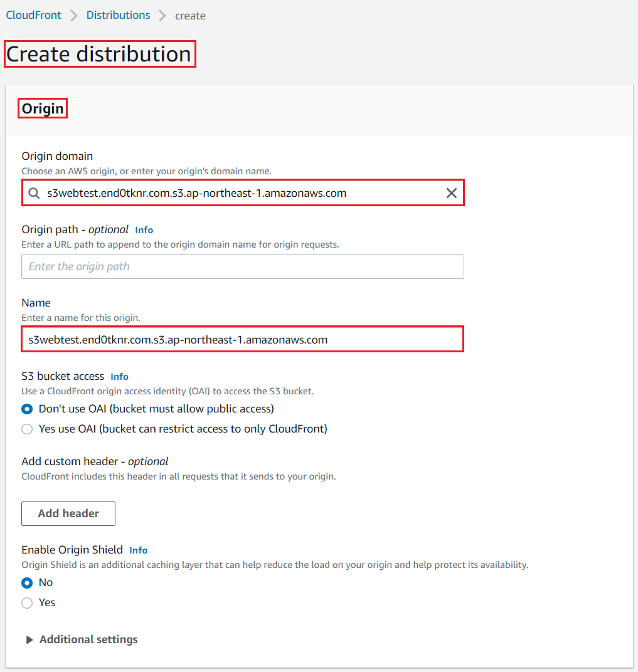Click the Add header button
Image resolution: width=638 pixels, height=672 pixels.
[x=68, y=513]
